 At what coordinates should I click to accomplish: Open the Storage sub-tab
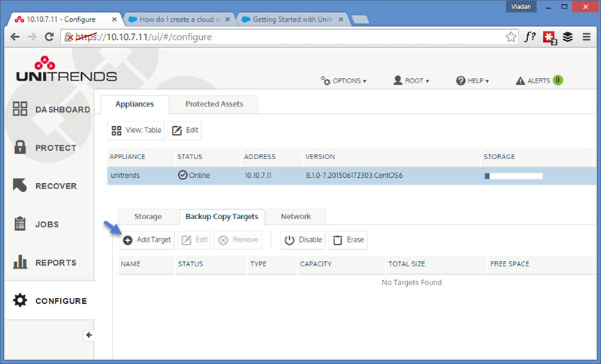[148, 217]
